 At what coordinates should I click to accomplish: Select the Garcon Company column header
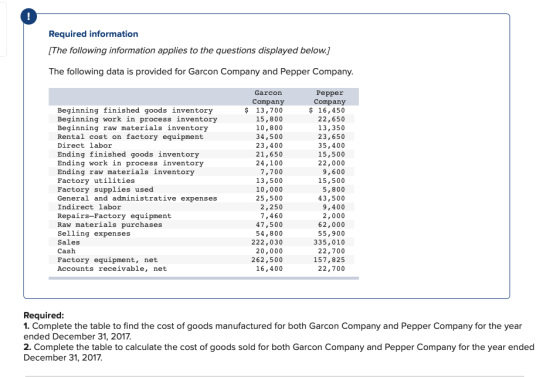pos(268,97)
